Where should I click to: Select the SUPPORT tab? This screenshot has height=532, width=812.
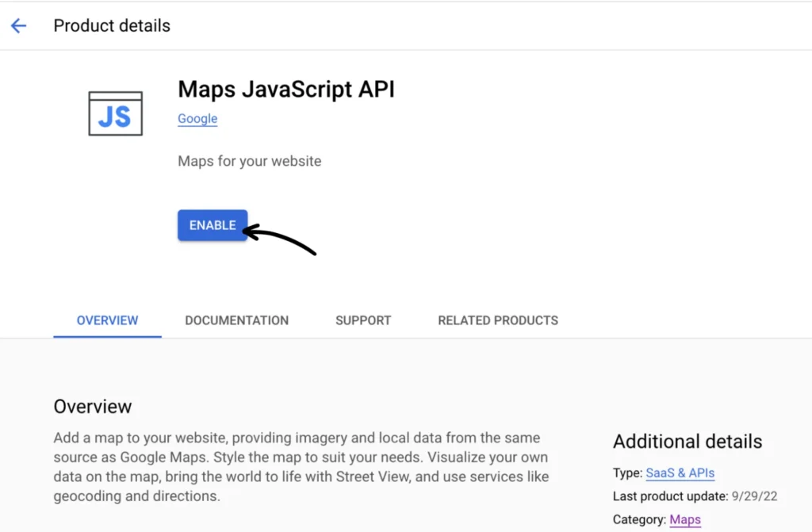point(362,320)
